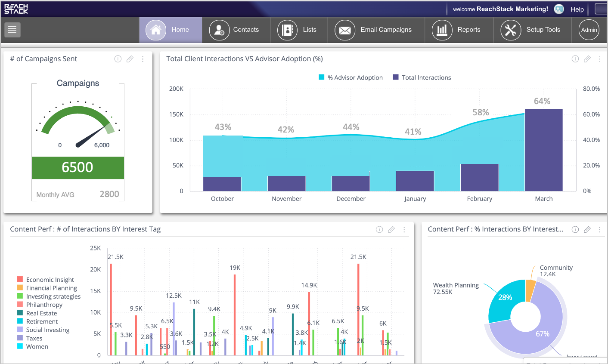Viewport: 608px width, 364px height.
Task: Click the Help link
Action: coord(577,9)
